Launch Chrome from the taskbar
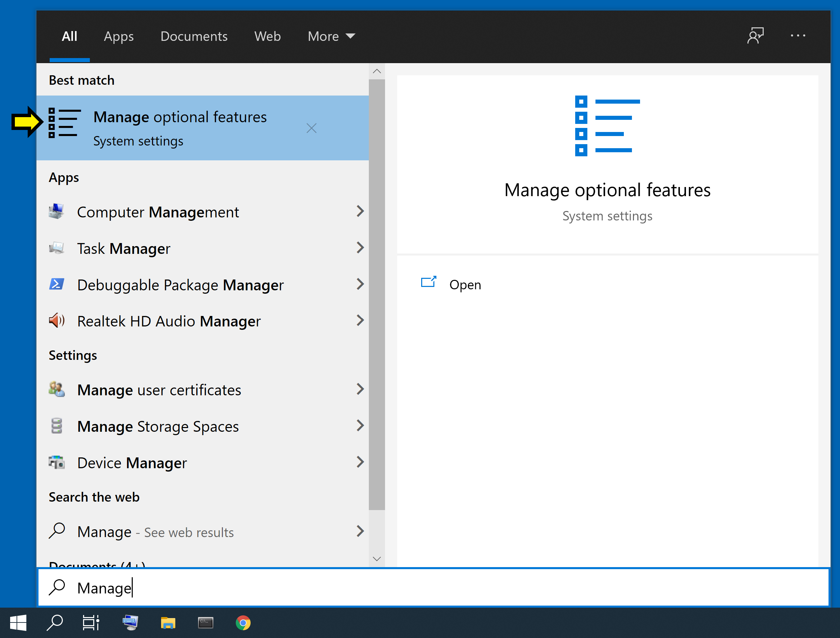840x638 pixels. (x=243, y=623)
